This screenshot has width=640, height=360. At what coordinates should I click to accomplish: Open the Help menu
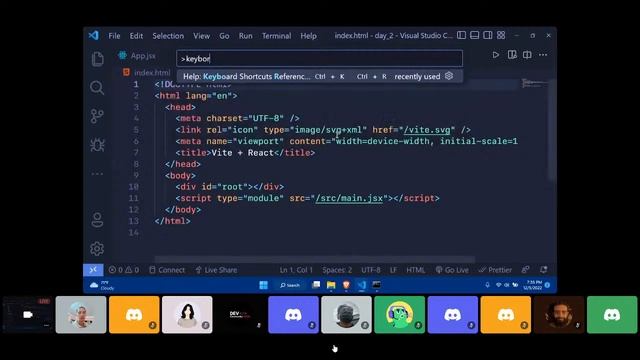pos(309,36)
